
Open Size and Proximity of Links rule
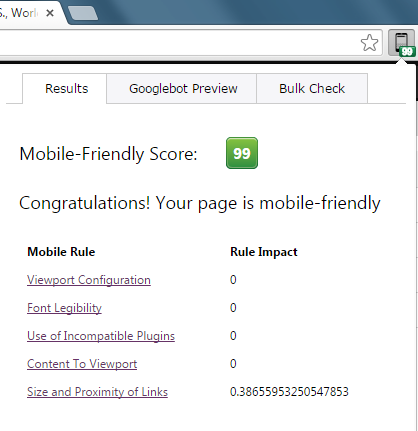pos(97,392)
